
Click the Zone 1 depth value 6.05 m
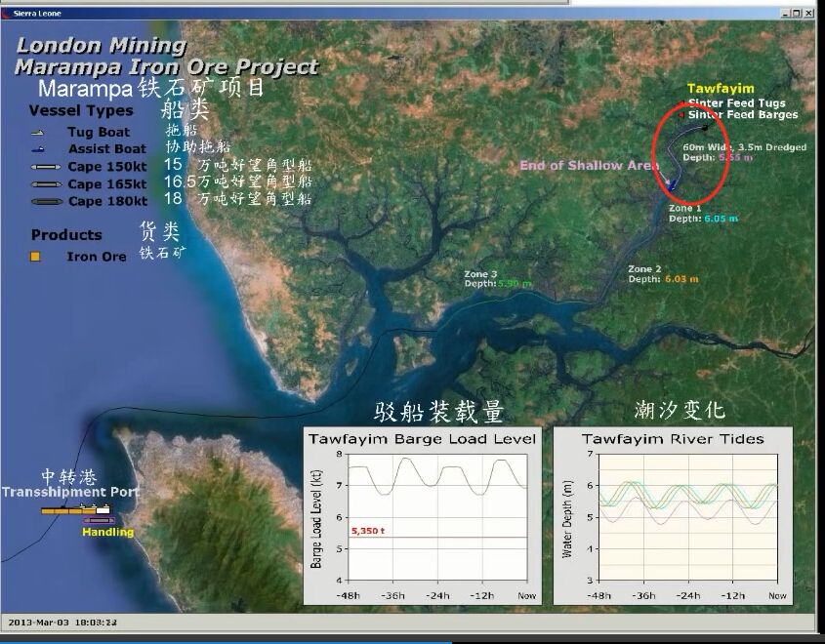[x=721, y=219]
